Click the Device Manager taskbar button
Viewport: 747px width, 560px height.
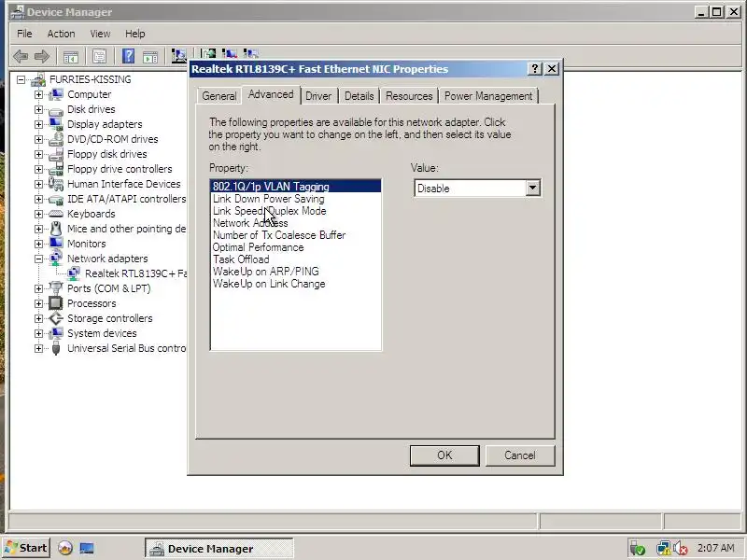coord(219,549)
